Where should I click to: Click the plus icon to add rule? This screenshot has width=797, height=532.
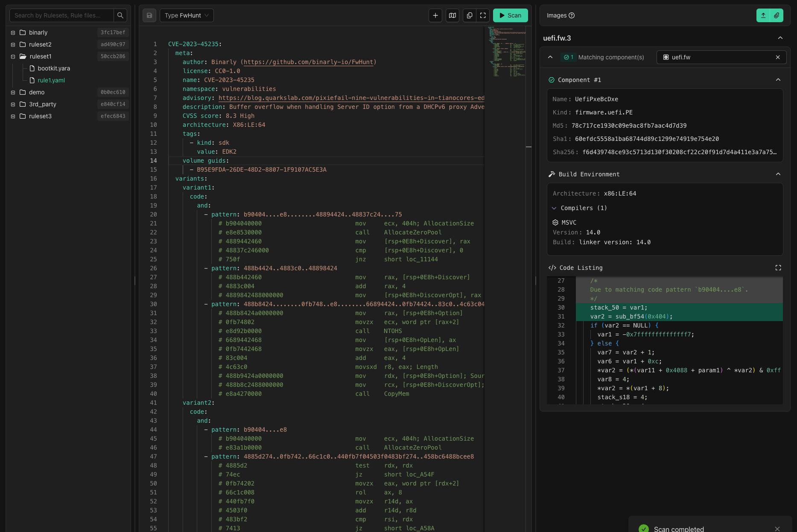tap(435, 15)
